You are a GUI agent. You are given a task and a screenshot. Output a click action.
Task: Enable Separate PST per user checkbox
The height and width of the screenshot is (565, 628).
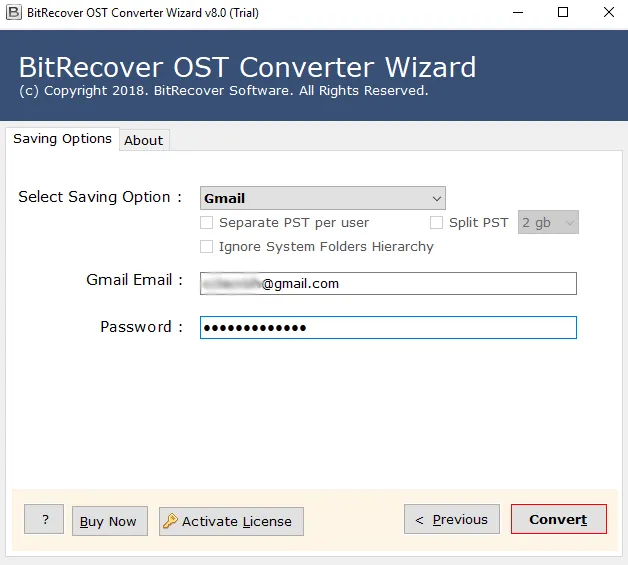(206, 222)
